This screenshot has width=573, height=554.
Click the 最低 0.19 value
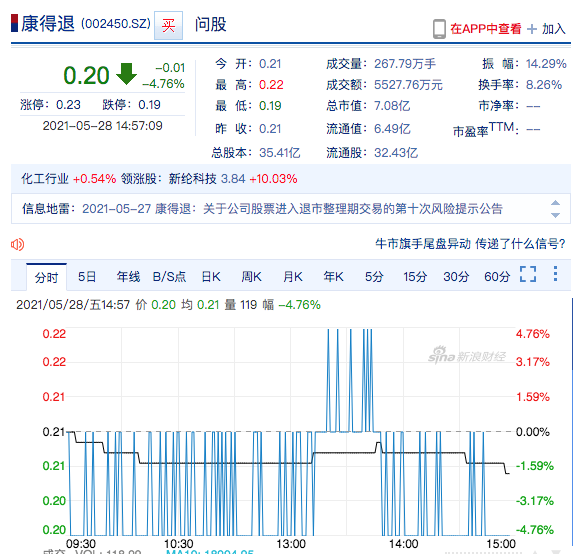click(270, 106)
